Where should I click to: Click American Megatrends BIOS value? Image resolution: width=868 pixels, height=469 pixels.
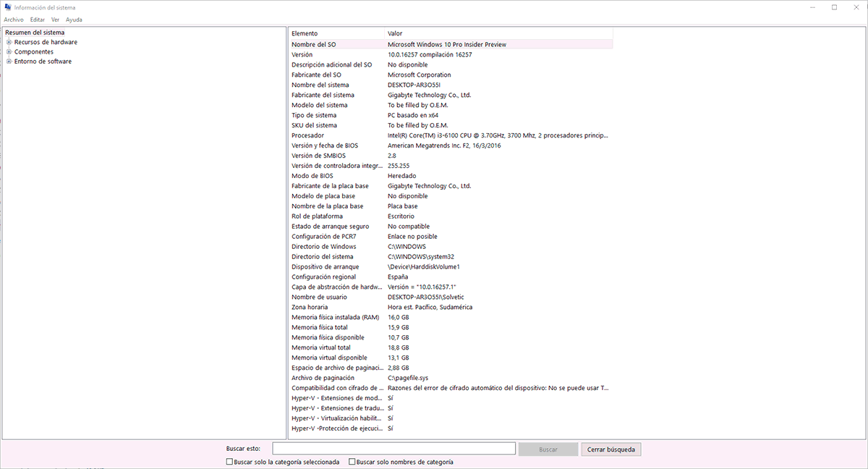[x=444, y=145]
